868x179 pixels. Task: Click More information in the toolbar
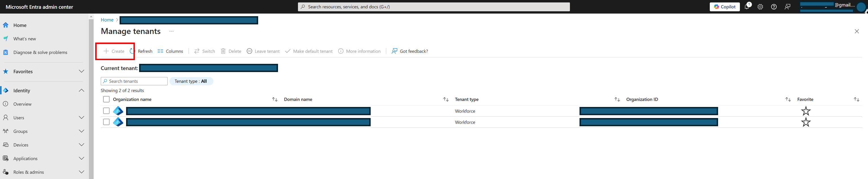[360, 51]
